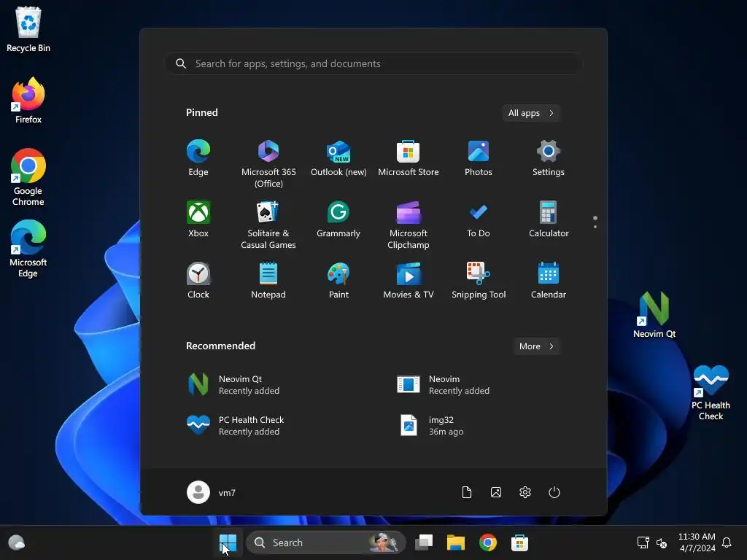Open notifications bell in taskbar
The width and height of the screenshot is (747, 560).
click(727, 542)
